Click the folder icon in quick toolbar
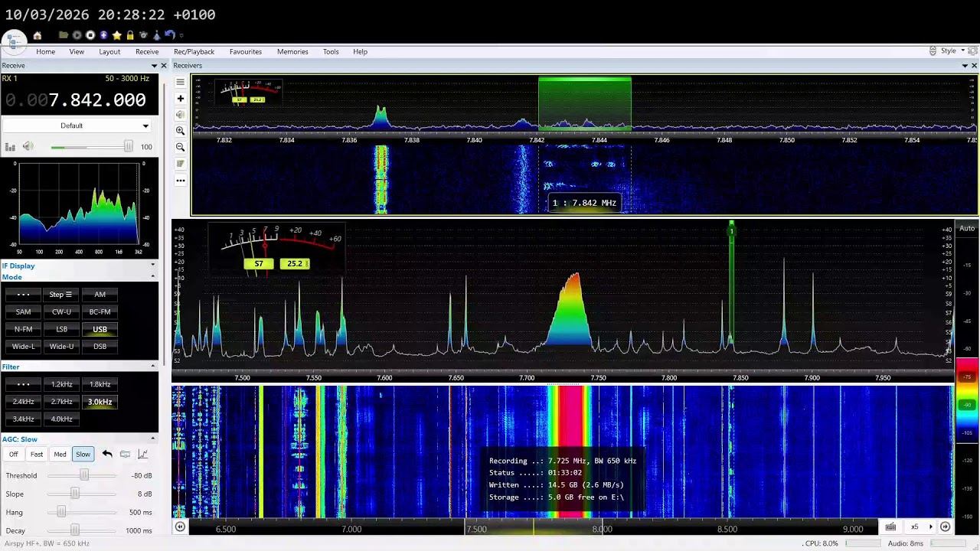The height and width of the screenshot is (551, 980). [x=64, y=35]
